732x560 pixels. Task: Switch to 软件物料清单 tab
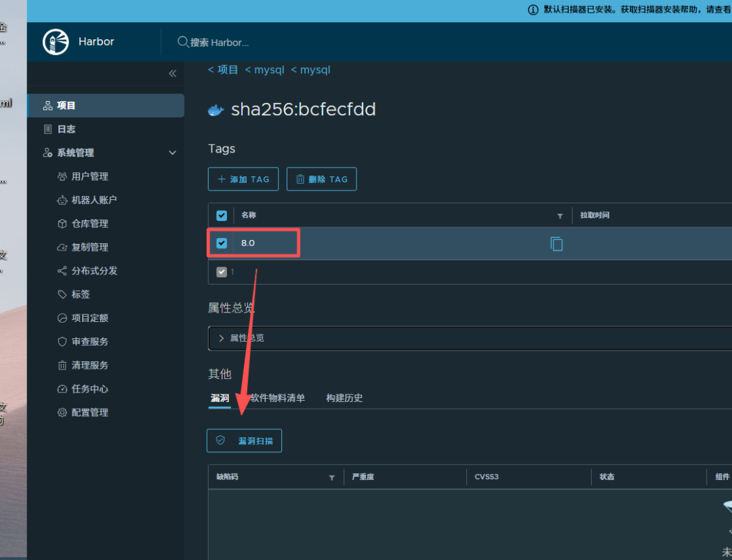click(278, 398)
